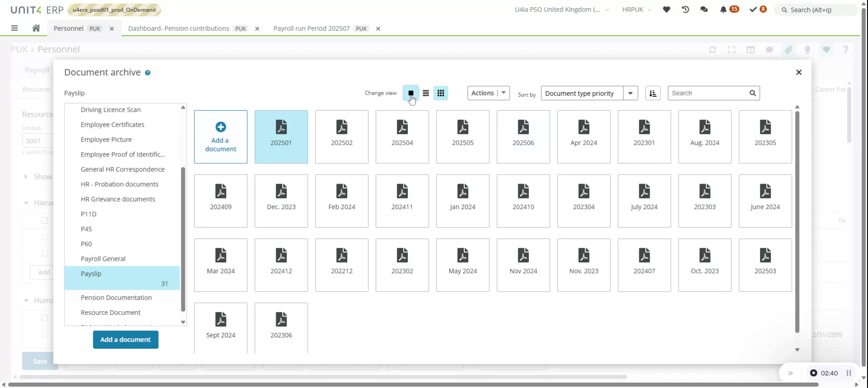Click the category list scrollbar
Image resolution: width=868 pixels, height=388 pixels.
pos(183,239)
